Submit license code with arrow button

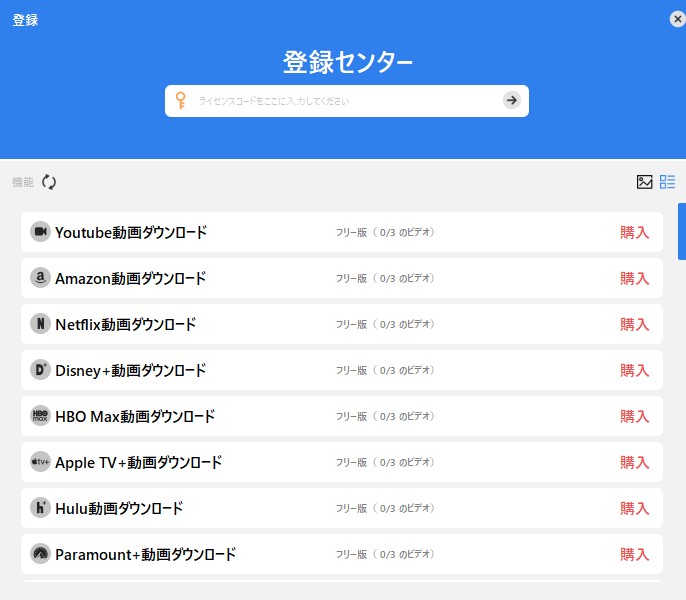coord(511,100)
